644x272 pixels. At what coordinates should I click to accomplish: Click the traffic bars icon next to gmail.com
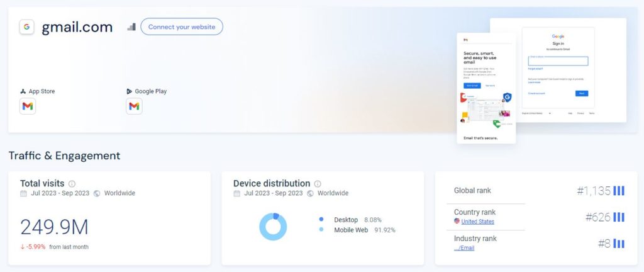pyautogui.click(x=131, y=27)
